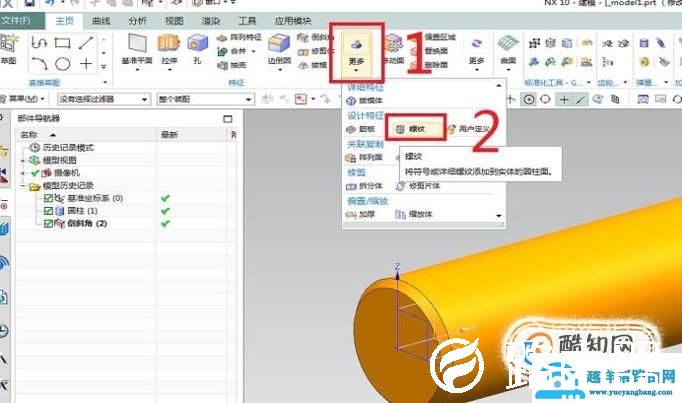Click the 拉伸 extrude icon

click(x=169, y=48)
